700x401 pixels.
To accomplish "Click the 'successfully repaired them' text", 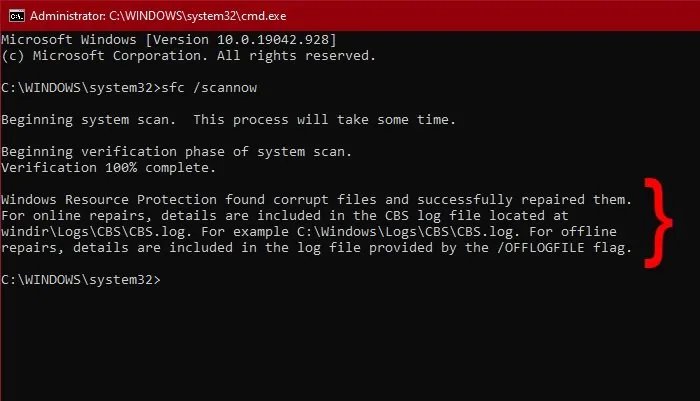I will point(532,200).
